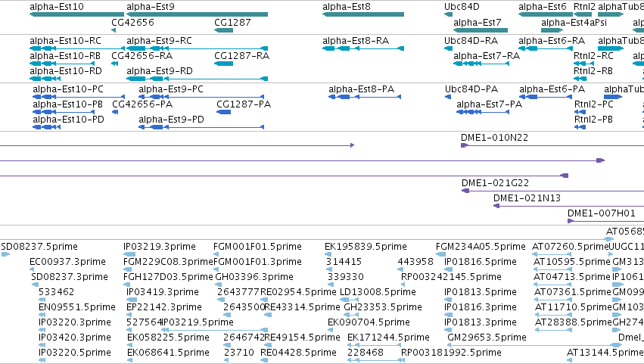Select the 'Ubc84D' gene label
644x364 pixels.
(462, 7)
